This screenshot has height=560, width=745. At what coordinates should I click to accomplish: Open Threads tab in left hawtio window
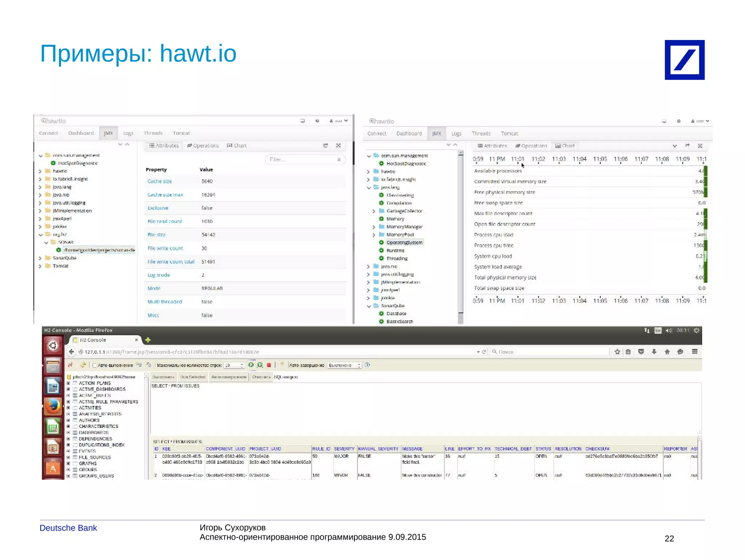(153, 133)
